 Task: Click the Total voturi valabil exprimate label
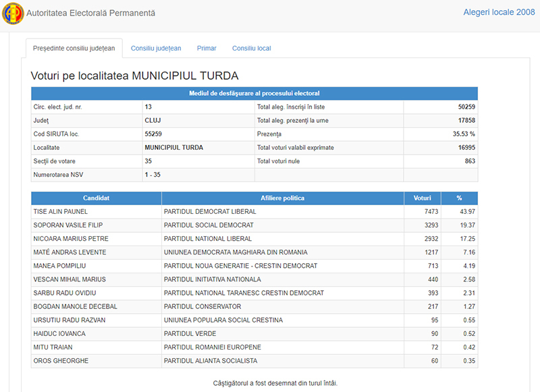click(x=295, y=148)
